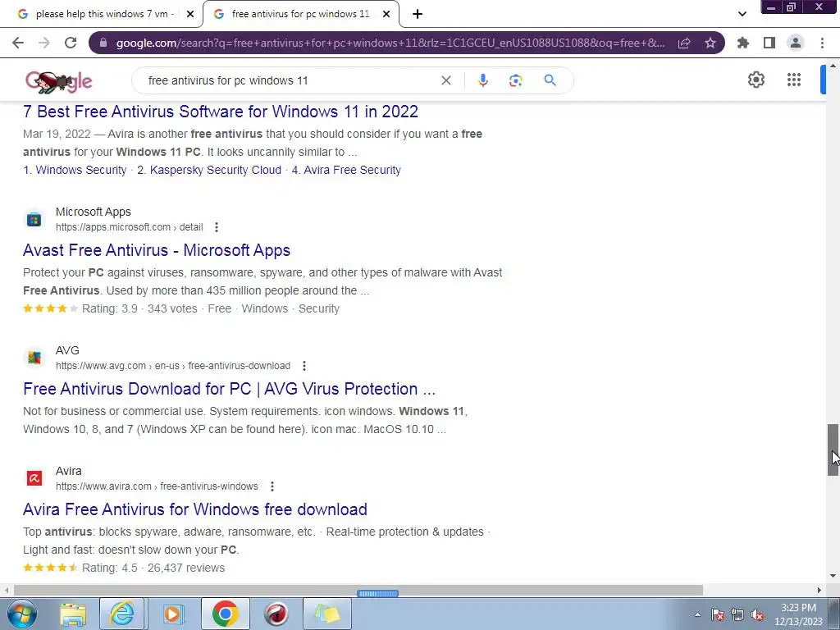Open 'Avast Free Antivirus - Microsoft Apps' result
Screen dimensions: 840x630
point(157,250)
